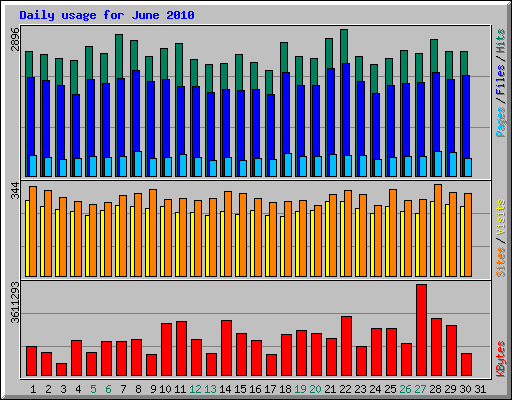Click green weekend day label 12
Screen dimensions: 512x400
tap(195, 389)
